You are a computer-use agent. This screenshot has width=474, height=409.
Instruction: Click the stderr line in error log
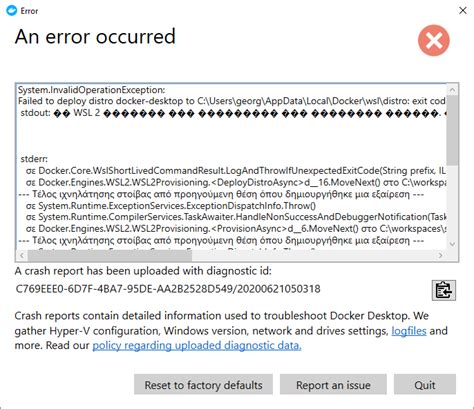34,159
